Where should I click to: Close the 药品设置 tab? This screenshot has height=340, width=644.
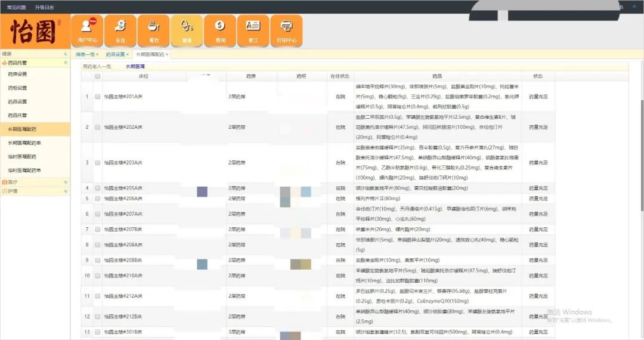coord(128,54)
